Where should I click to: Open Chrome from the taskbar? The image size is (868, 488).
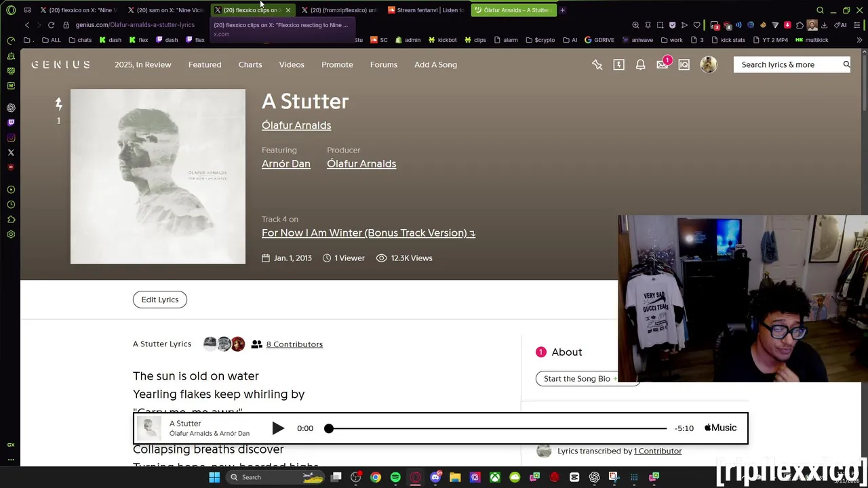(x=375, y=477)
